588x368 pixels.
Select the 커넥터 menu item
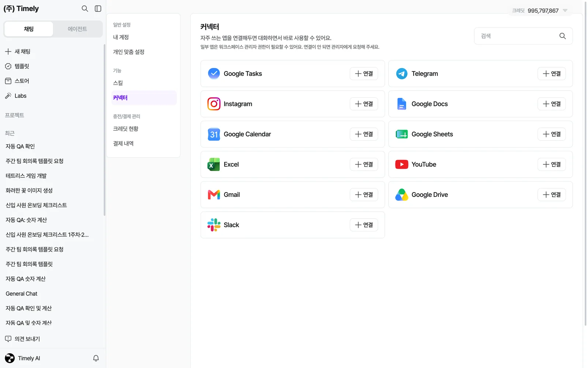click(144, 98)
